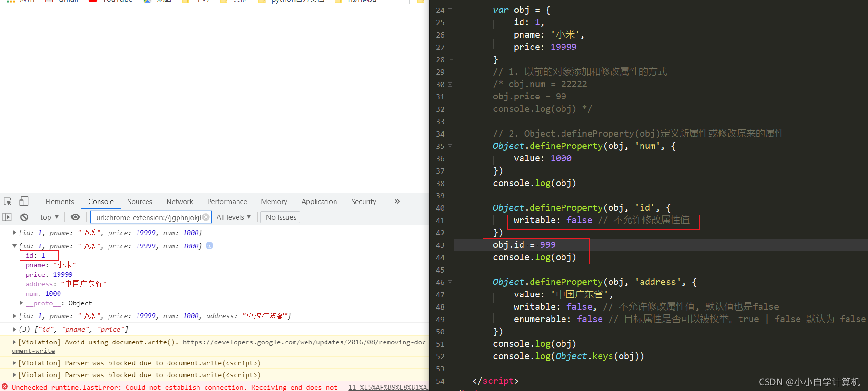
Task: Expand the (3) ["id", "pname", "price"] array
Action: pos(14,329)
